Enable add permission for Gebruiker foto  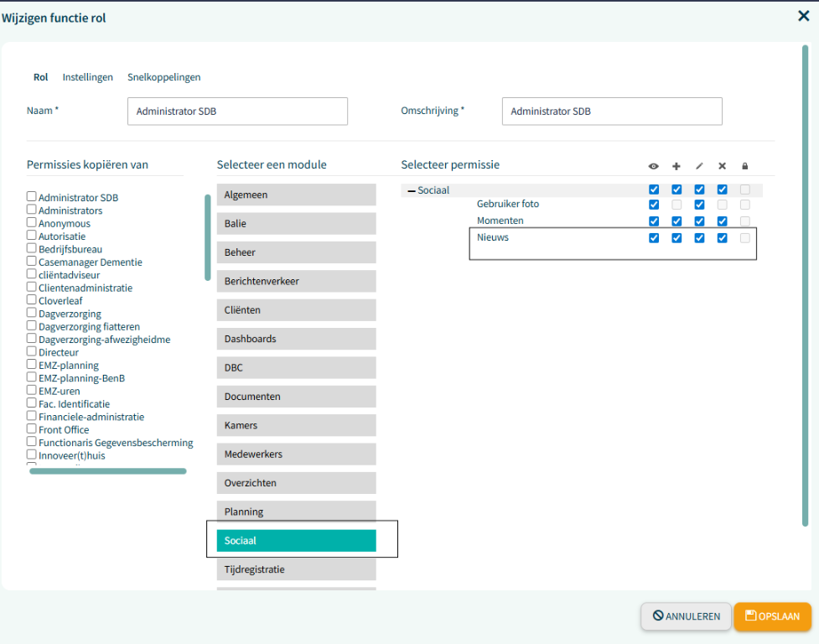coord(676,205)
